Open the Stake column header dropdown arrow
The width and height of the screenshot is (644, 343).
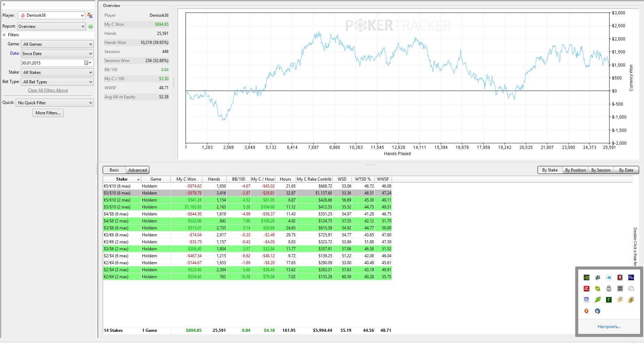coord(139,180)
